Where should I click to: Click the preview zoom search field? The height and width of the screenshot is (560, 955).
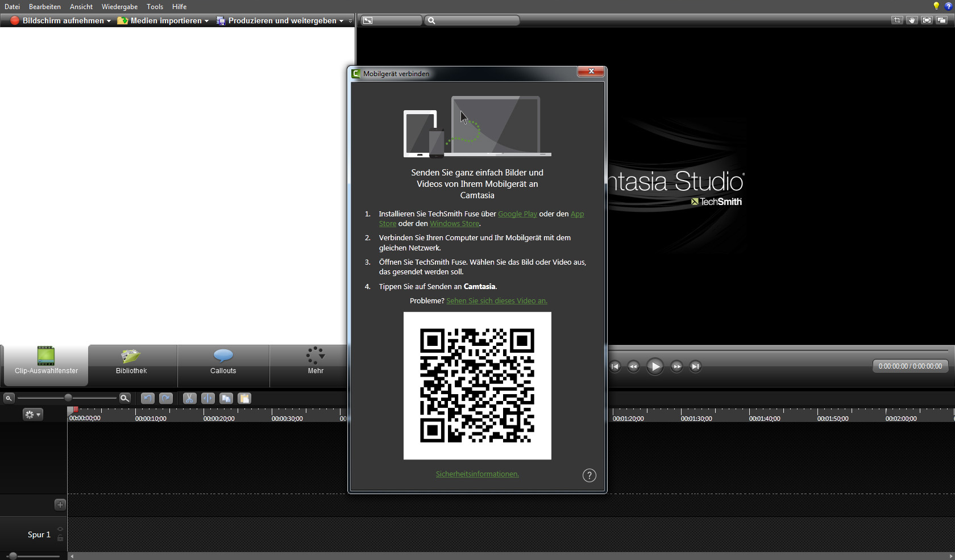coord(472,20)
